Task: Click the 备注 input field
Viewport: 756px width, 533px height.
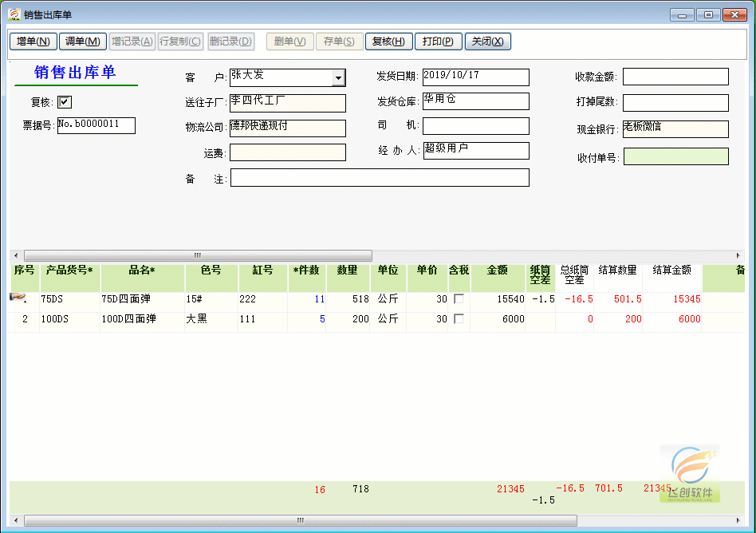Action: click(x=380, y=177)
